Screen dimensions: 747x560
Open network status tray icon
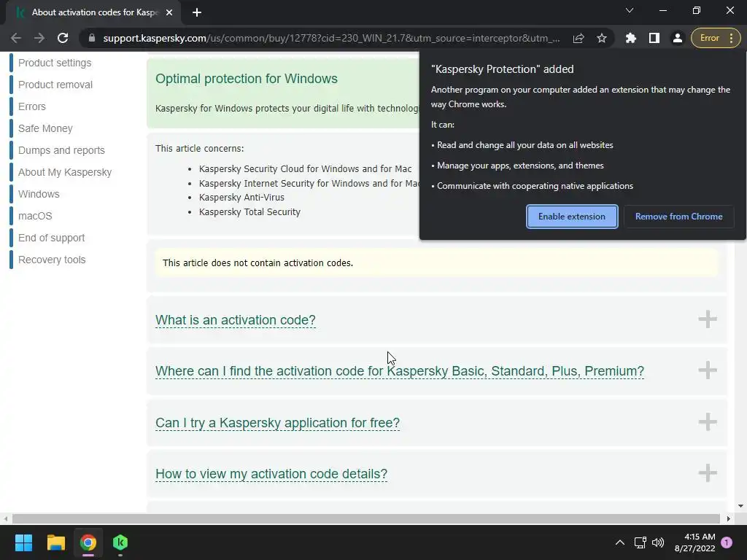click(x=640, y=542)
